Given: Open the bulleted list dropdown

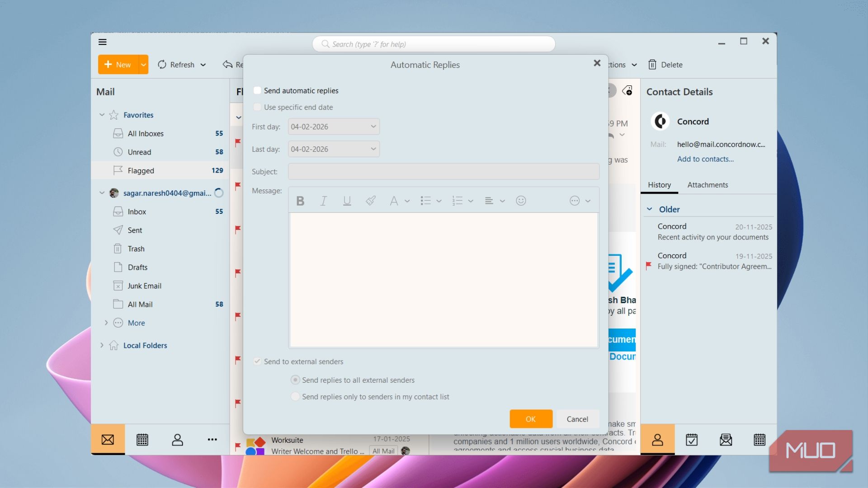Looking at the screenshot, I should coord(439,201).
